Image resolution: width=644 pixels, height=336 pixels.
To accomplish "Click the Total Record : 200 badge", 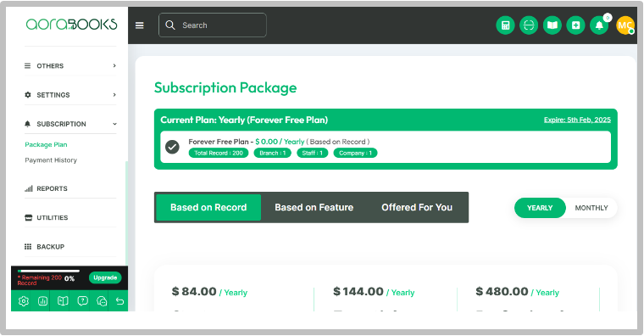I will click(x=219, y=153).
